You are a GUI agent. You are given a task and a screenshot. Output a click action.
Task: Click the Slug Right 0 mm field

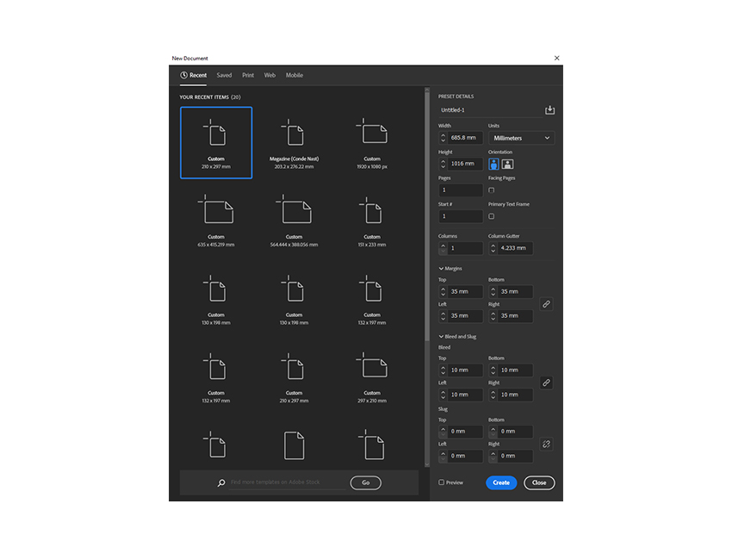coord(515,456)
